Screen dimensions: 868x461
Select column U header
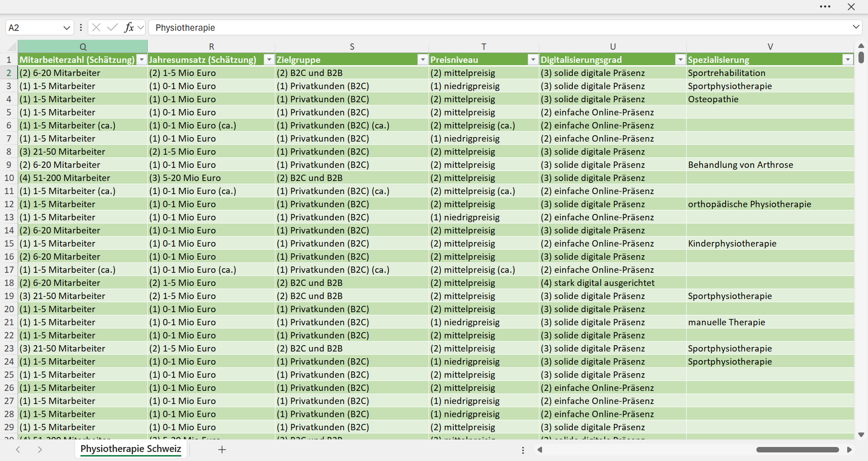612,47
